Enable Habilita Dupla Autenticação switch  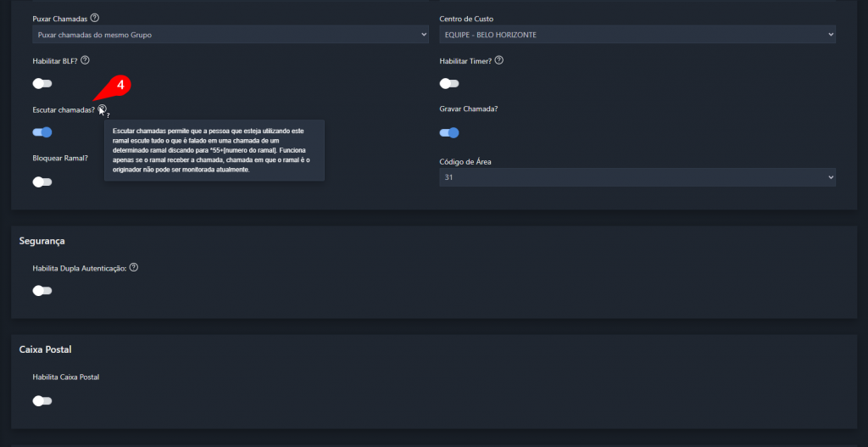point(42,291)
